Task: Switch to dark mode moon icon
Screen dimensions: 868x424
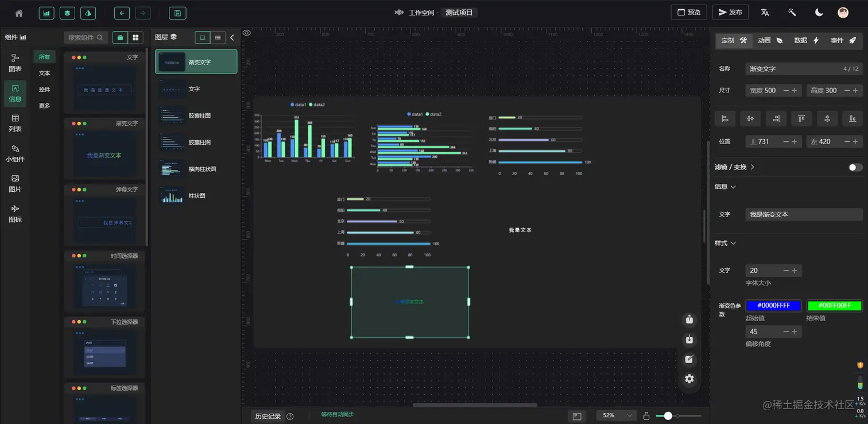Action: pyautogui.click(x=819, y=13)
